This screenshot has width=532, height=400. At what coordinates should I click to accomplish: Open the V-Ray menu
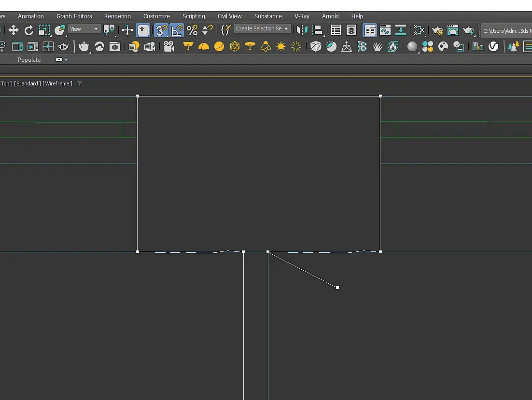tap(302, 16)
